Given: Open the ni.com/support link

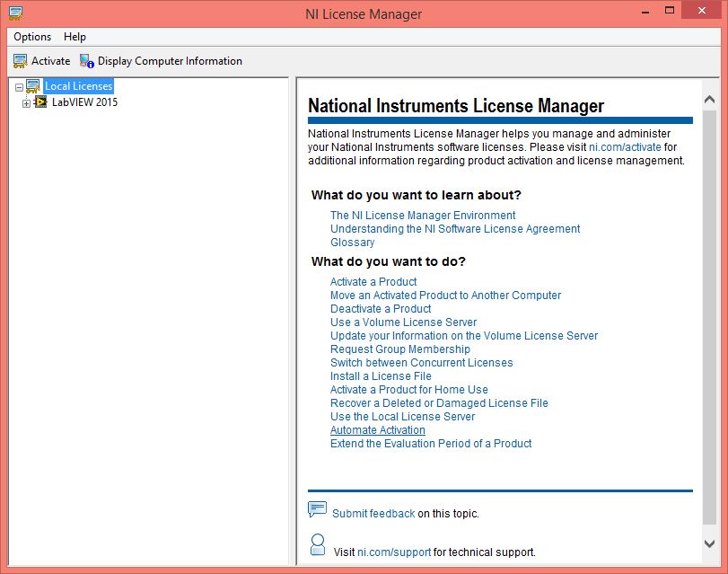Looking at the screenshot, I should 394,552.
